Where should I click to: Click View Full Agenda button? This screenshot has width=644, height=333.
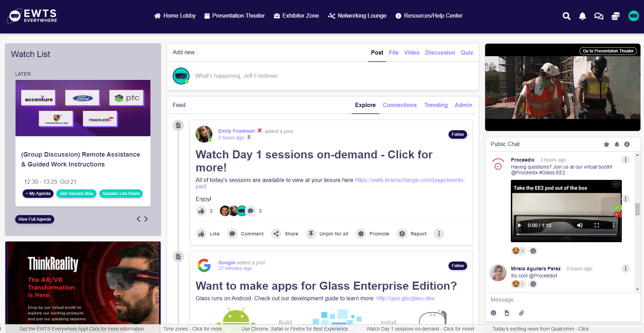[x=35, y=219]
